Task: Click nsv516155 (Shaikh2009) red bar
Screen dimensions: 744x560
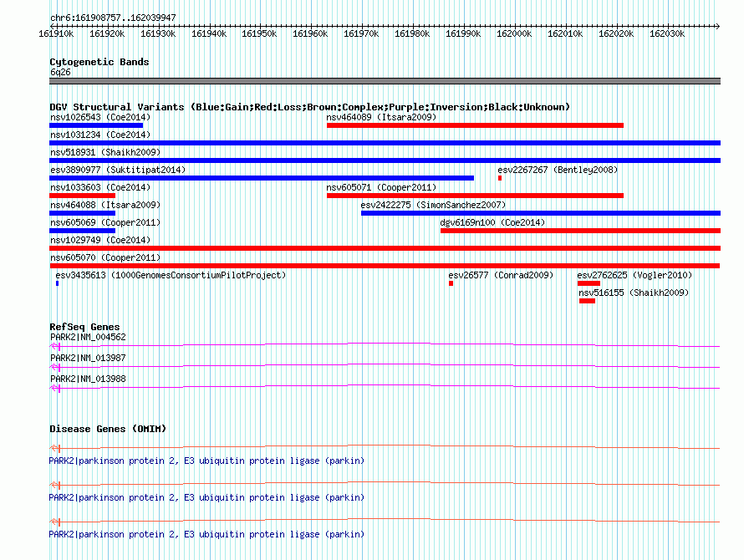Action: [x=587, y=301]
